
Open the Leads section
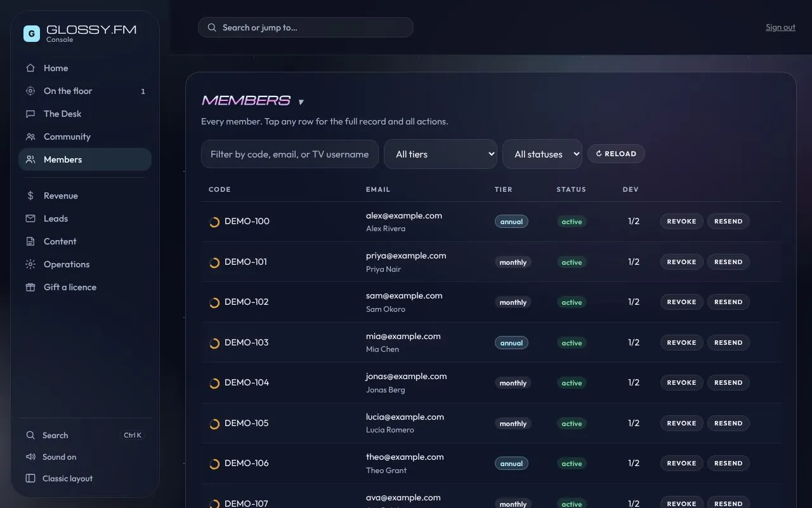[x=85, y=218]
